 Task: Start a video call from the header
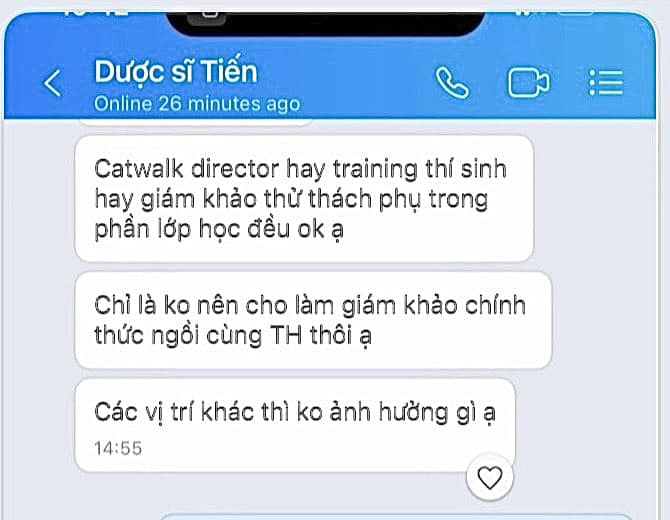click(x=529, y=82)
